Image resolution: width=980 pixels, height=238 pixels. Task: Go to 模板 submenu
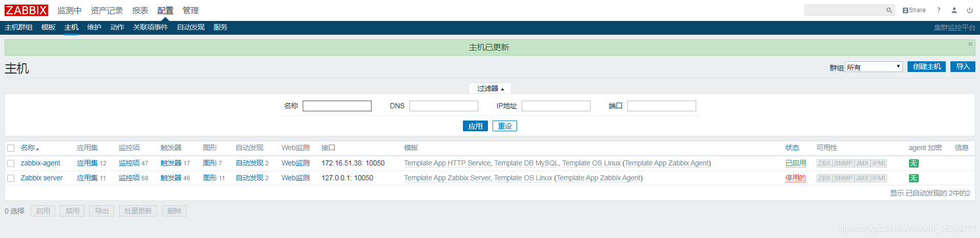[48, 27]
